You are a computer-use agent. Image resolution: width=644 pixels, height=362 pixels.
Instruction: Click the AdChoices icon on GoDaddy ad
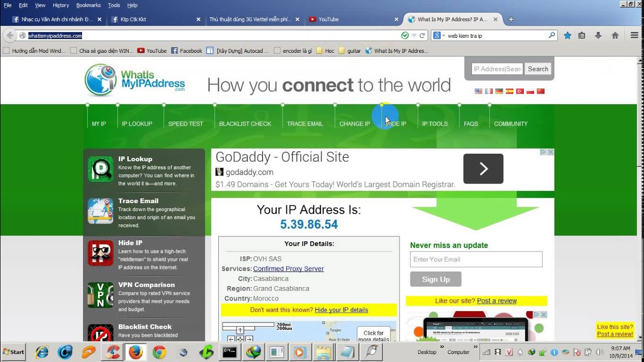[543, 152]
